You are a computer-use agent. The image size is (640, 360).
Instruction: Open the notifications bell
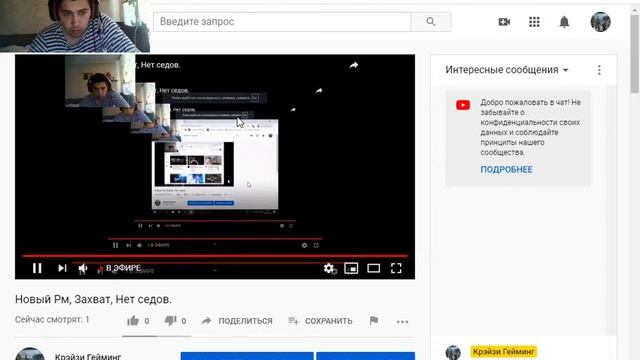(564, 22)
